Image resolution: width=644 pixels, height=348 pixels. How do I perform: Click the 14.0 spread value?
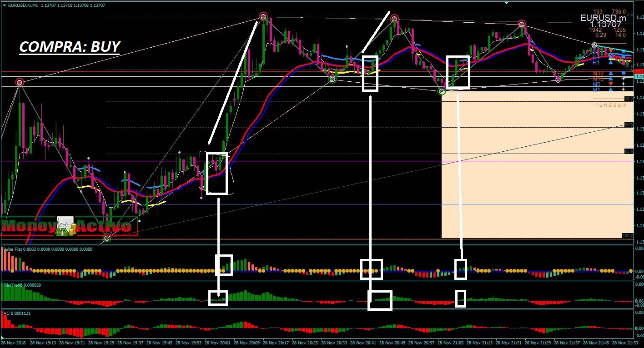tap(621, 35)
